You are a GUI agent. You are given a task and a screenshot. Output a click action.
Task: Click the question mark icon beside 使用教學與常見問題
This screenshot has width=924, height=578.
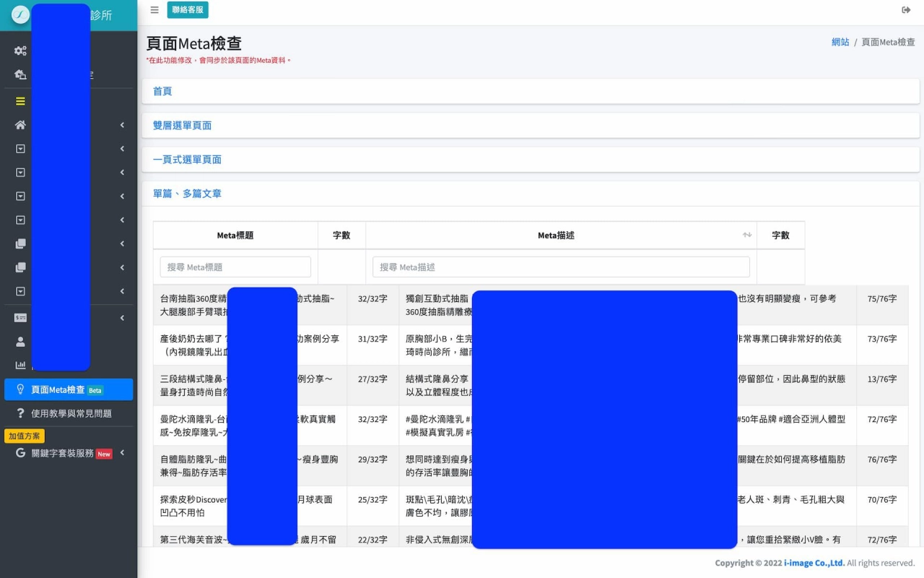20,413
